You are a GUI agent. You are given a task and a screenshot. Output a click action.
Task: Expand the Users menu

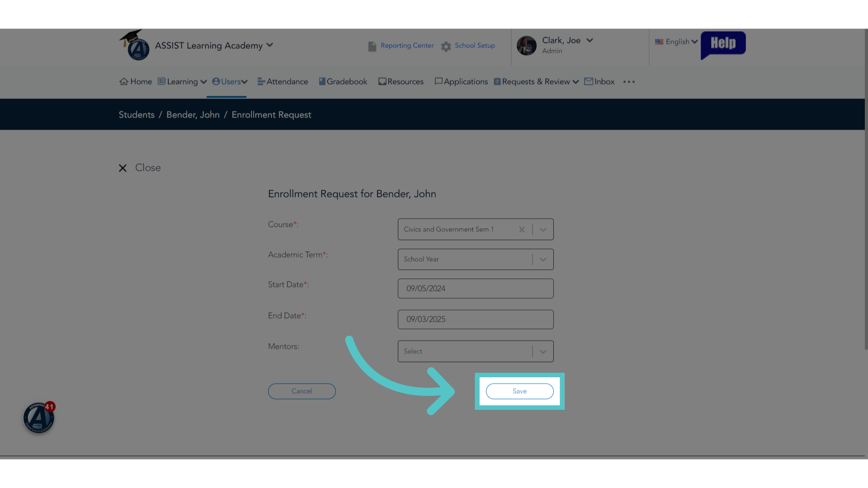pos(230,82)
